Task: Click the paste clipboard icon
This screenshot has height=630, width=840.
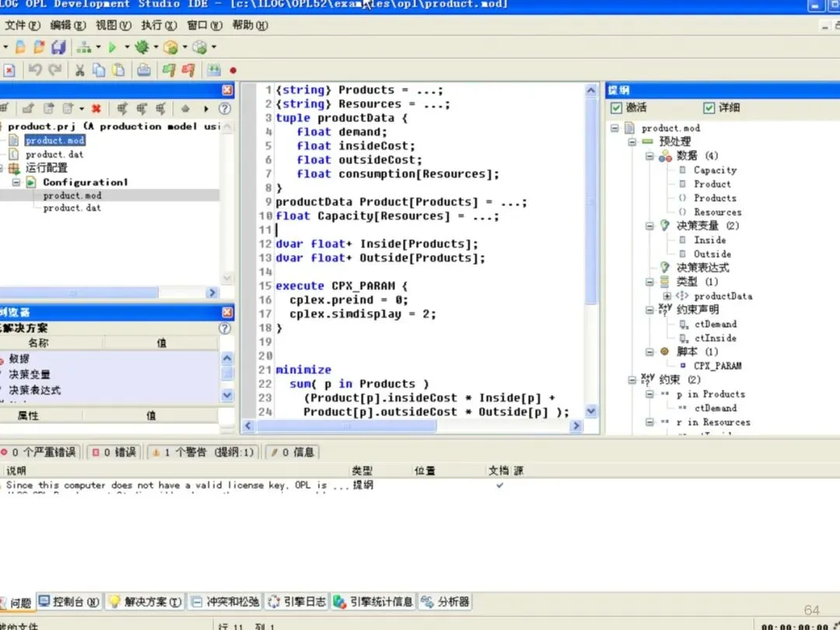Action: tap(119, 70)
